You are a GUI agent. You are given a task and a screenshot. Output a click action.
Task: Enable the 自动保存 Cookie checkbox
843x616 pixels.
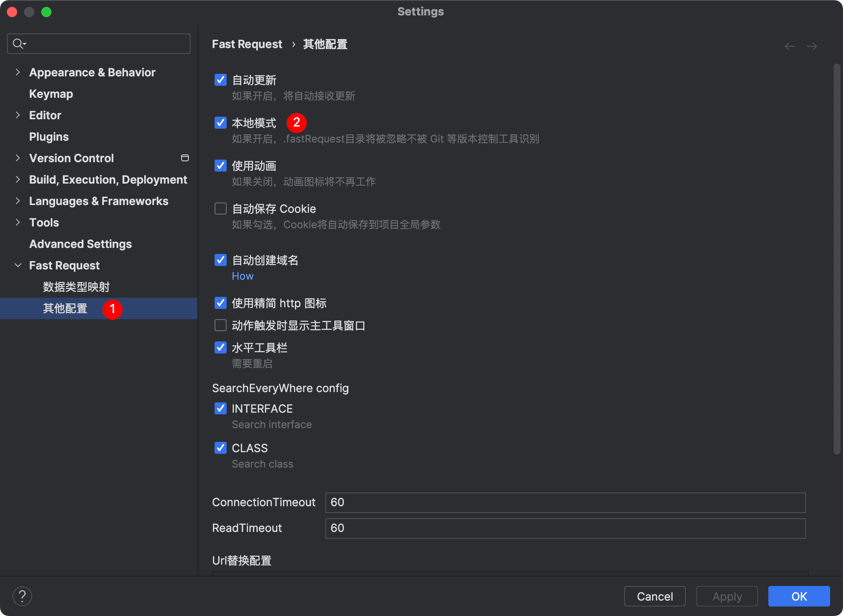221,208
